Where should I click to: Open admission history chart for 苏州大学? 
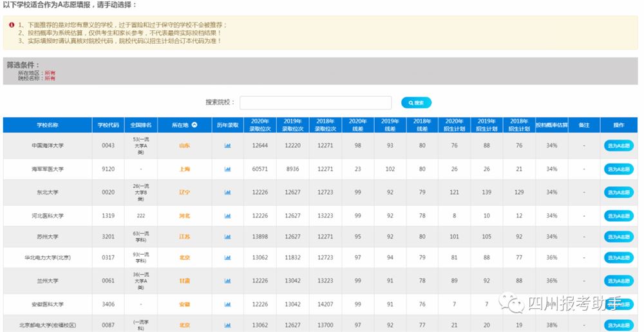coord(227,237)
